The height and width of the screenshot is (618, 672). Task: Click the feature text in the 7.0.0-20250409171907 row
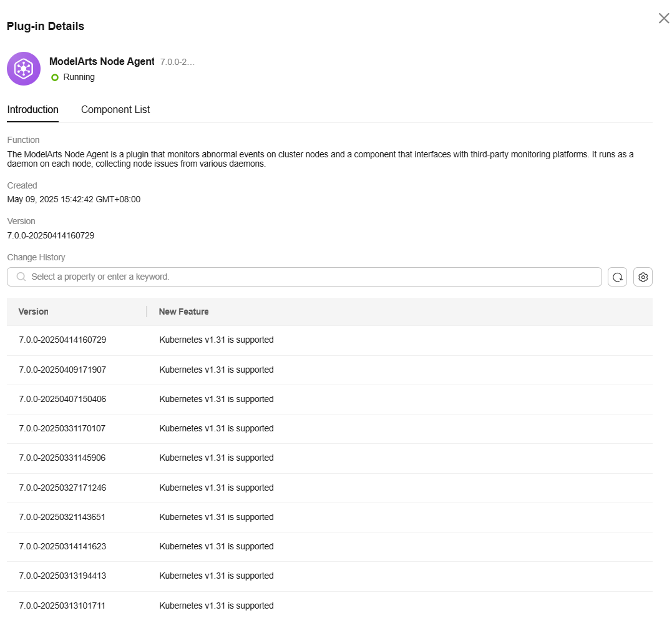pyautogui.click(x=217, y=370)
